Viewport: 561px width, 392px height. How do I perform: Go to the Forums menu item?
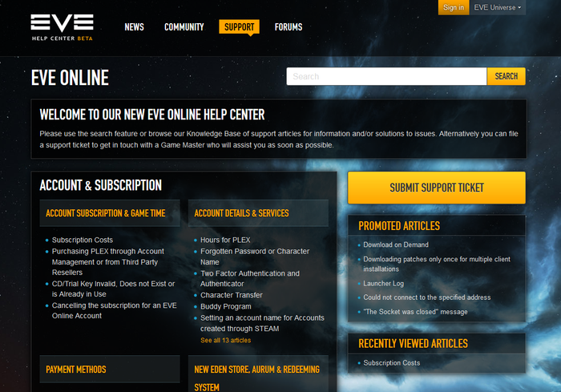pyautogui.click(x=289, y=26)
